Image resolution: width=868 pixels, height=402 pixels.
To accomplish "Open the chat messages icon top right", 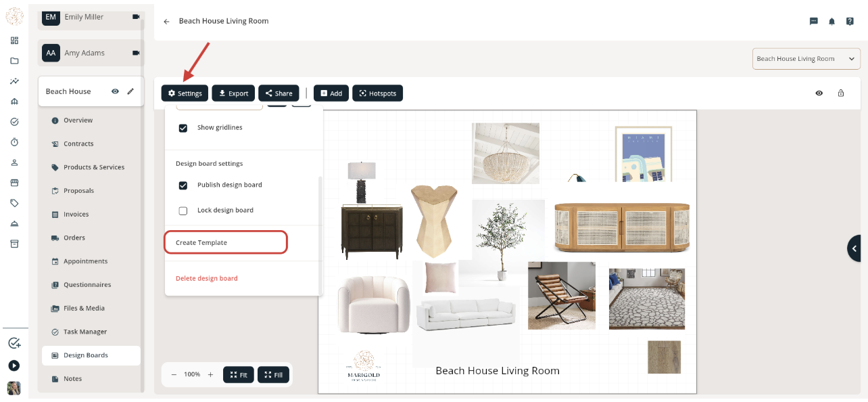I will point(814,22).
